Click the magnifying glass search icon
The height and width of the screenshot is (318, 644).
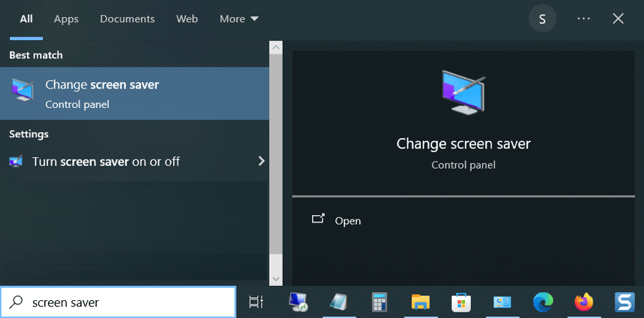pos(16,302)
